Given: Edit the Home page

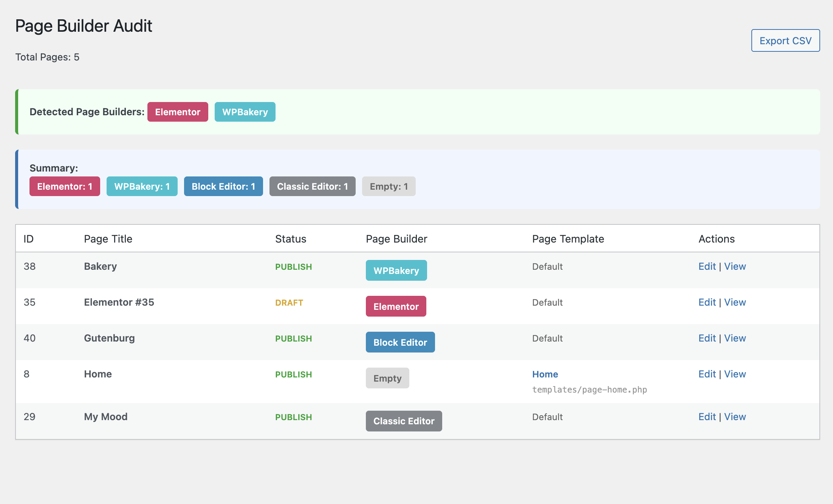Looking at the screenshot, I should click(x=707, y=374).
